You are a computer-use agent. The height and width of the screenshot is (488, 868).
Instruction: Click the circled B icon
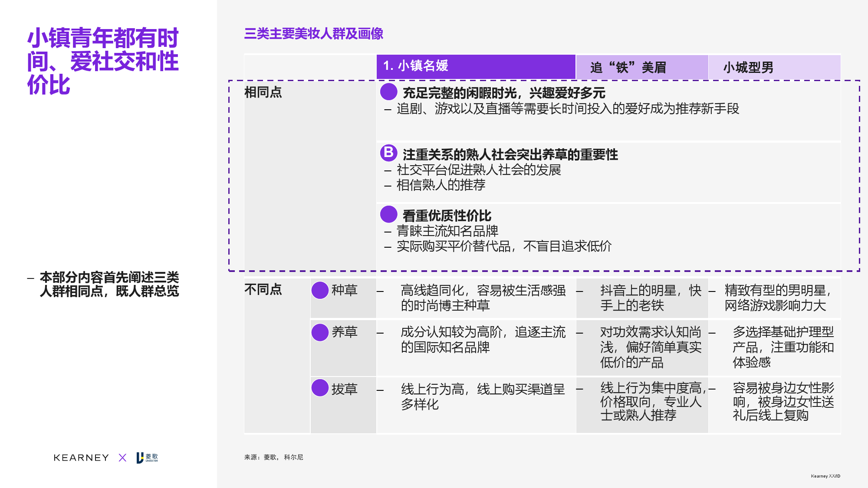pyautogui.click(x=388, y=153)
